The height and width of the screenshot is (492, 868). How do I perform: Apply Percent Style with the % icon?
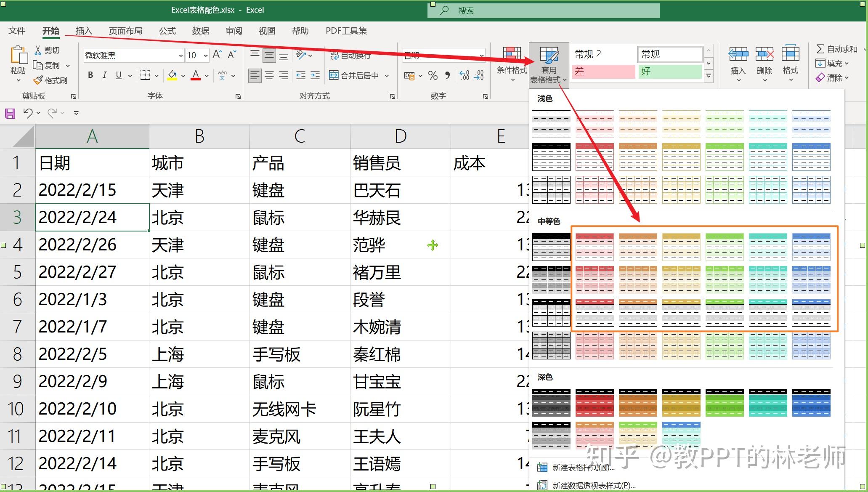coord(432,75)
